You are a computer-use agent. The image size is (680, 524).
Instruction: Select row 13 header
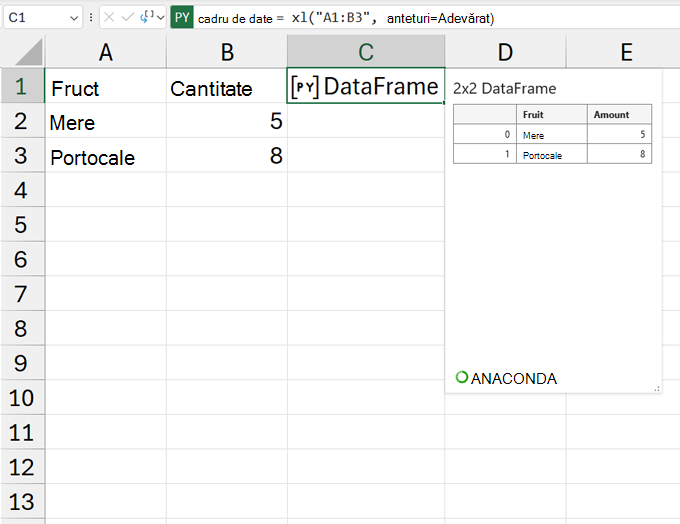[x=23, y=501]
